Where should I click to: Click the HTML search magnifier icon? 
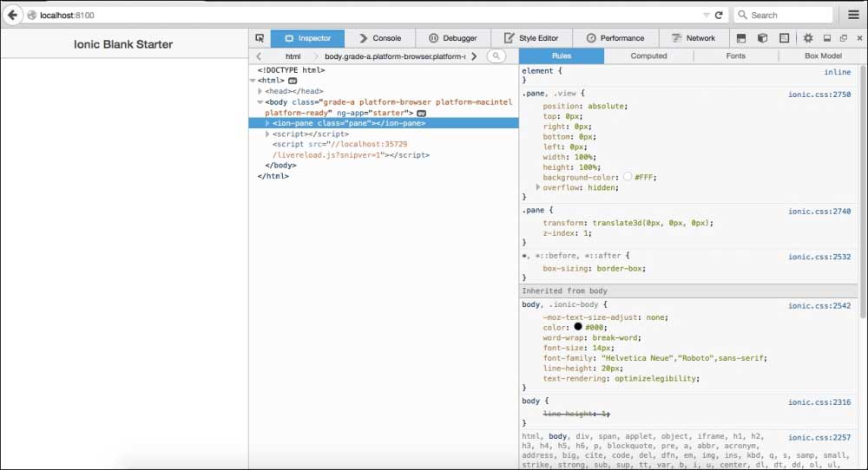click(496, 56)
